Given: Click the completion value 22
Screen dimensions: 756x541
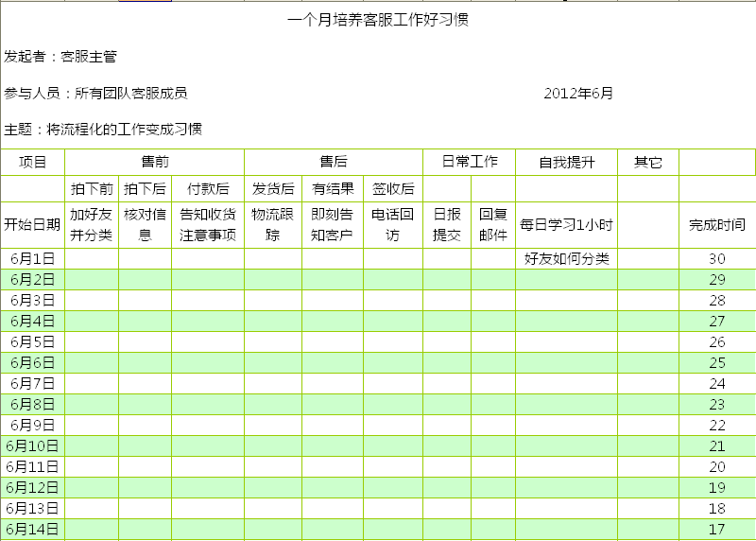Looking at the screenshot, I should pos(717,426).
